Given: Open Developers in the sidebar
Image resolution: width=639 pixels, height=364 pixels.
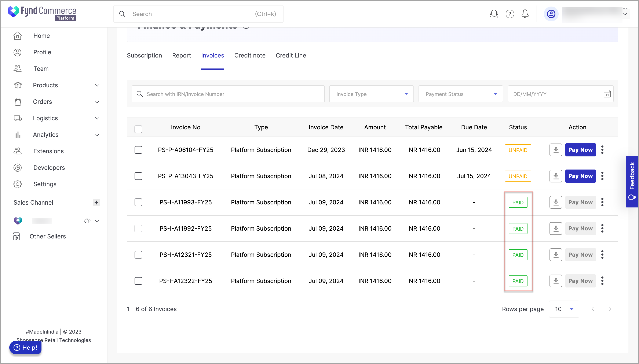Looking at the screenshot, I should pyautogui.click(x=49, y=168).
